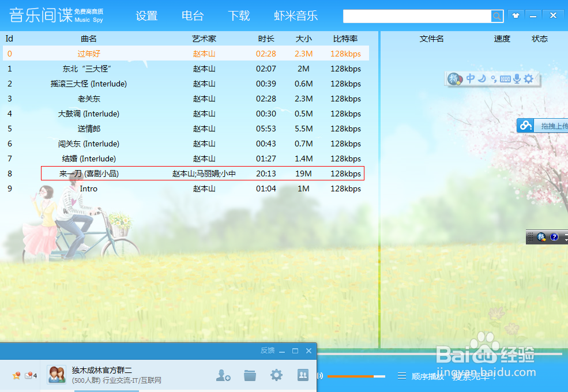Open the soft keyboard icon on the input bar

click(505, 79)
